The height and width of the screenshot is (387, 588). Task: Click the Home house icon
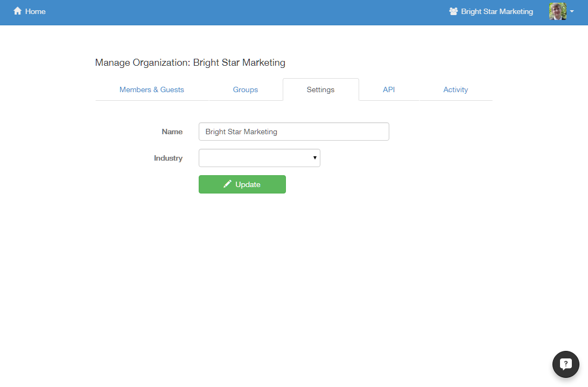pyautogui.click(x=18, y=11)
